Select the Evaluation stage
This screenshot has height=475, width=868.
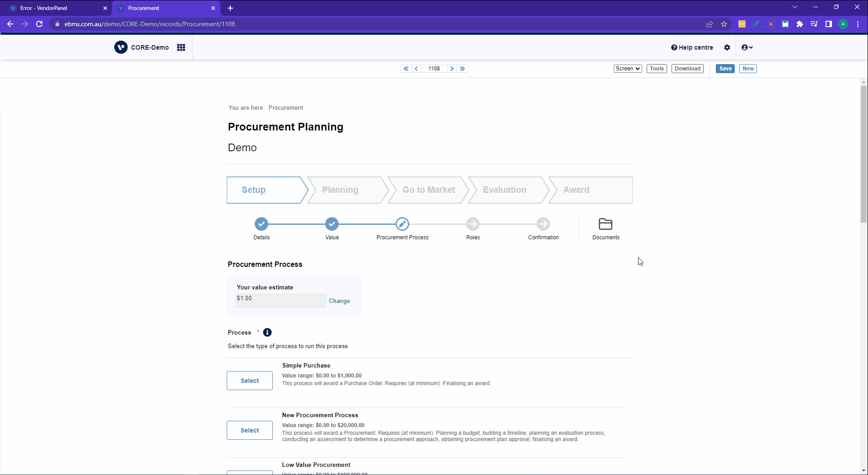point(508,190)
